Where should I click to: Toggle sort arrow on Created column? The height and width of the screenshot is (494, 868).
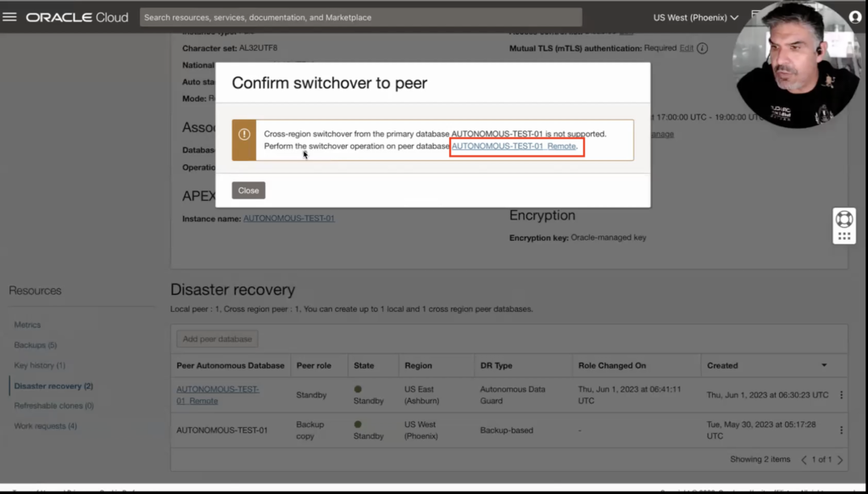(x=824, y=366)
